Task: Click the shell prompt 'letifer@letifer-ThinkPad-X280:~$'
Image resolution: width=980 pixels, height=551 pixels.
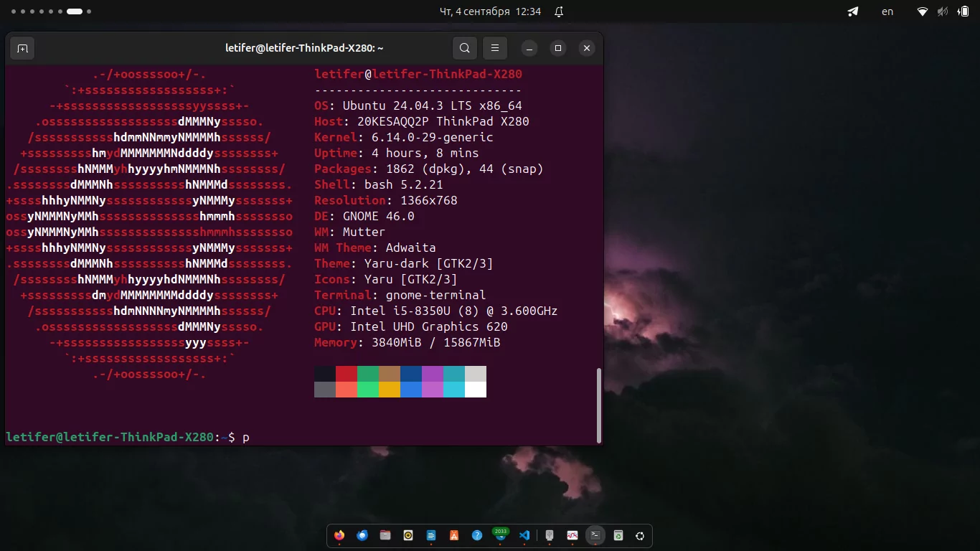Action: (x=121, y=437)
